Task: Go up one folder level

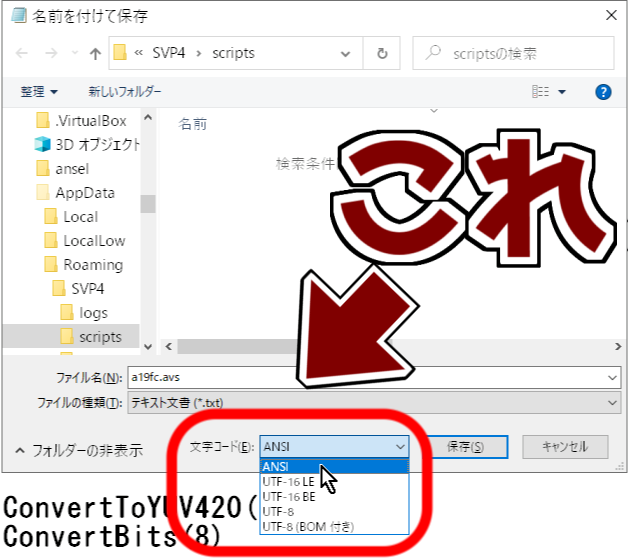Action: tap(95, 53)
